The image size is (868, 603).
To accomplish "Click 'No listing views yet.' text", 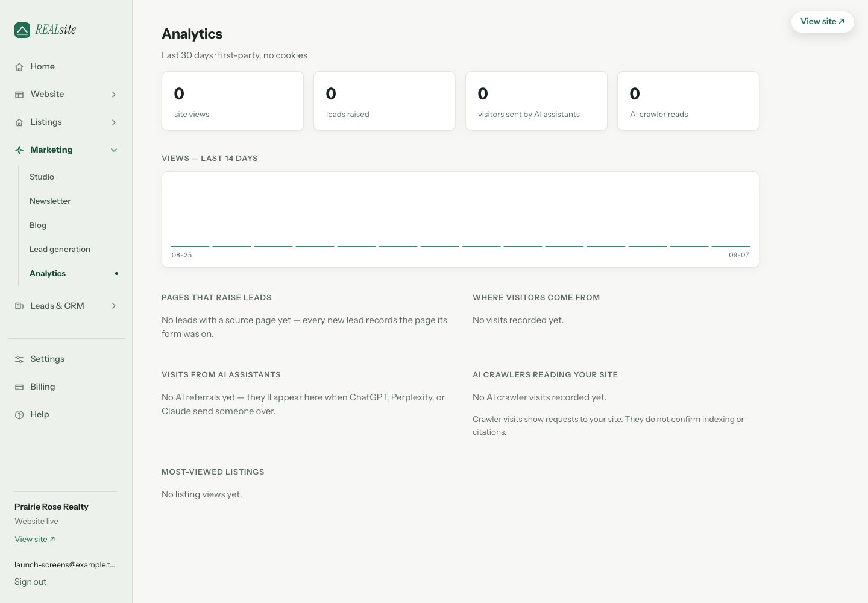I will pos(202,494).
